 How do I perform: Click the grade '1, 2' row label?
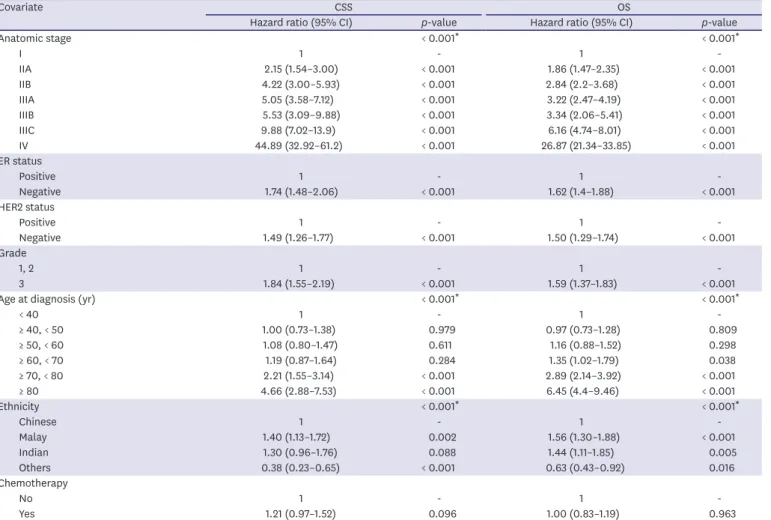point(26,268)
